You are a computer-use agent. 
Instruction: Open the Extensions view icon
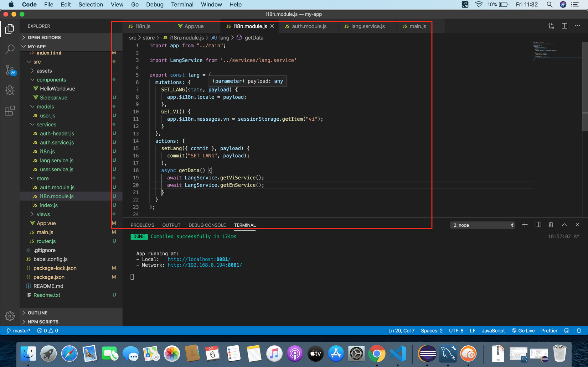[10, 111]
